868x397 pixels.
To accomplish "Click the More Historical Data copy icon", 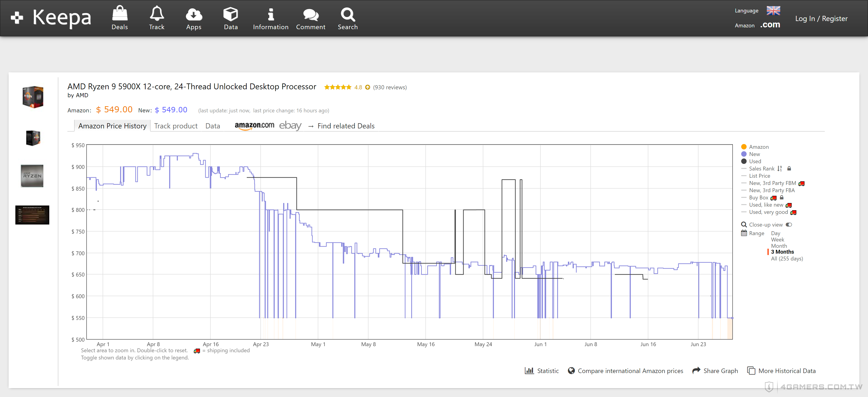I will point(751,370).
